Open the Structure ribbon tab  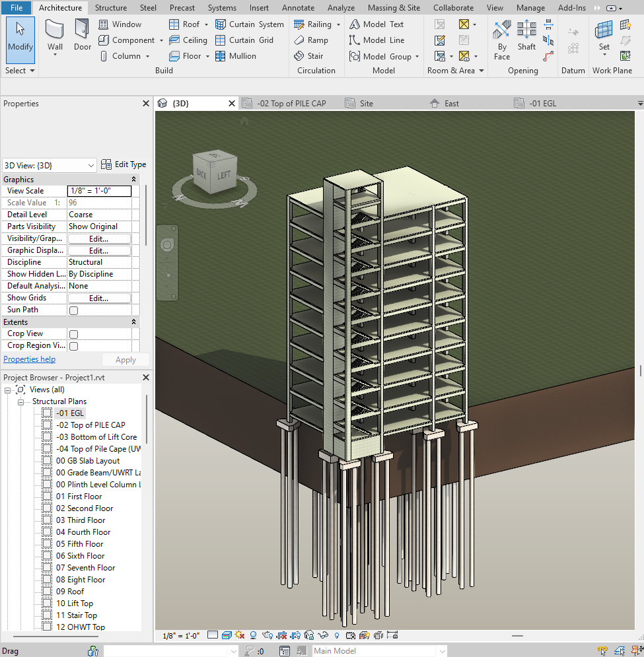tap(110, 8)
